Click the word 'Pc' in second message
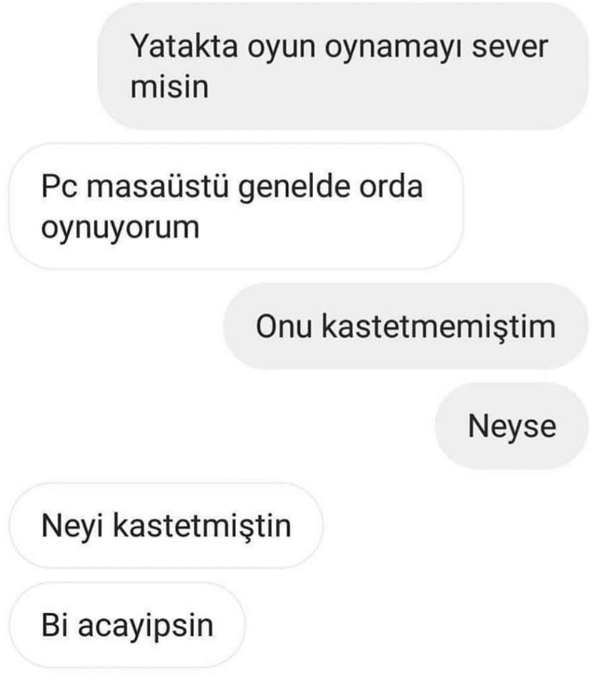This screenshot has height=680, width=616. [59, 187]
